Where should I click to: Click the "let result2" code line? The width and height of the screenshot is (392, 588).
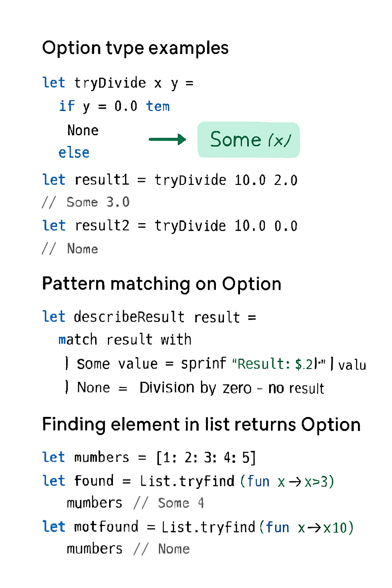pyautogui.click(x=170, y=226)
